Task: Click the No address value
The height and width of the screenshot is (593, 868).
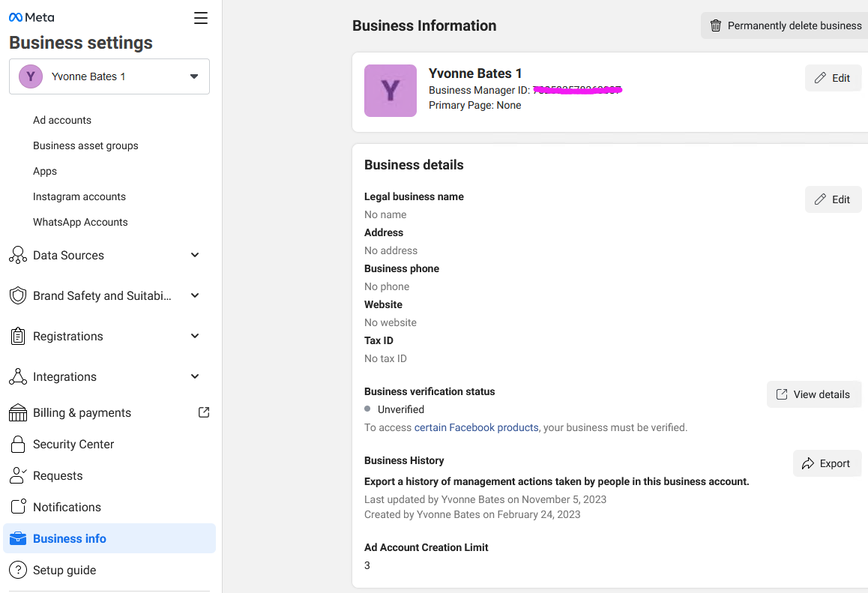Action: tap(391, 250)
